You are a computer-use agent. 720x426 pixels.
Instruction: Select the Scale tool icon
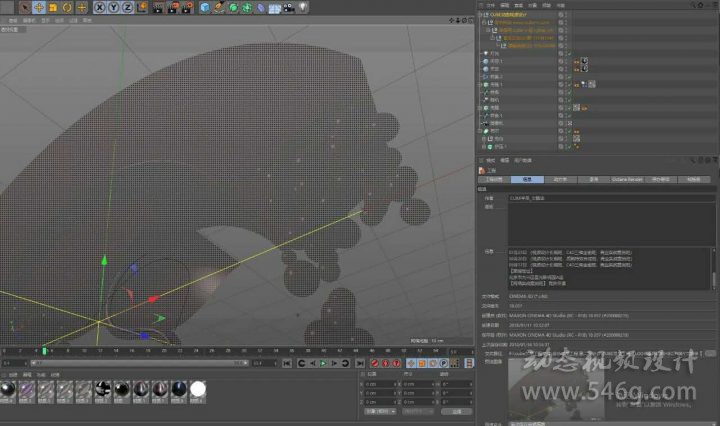(53, 8)
